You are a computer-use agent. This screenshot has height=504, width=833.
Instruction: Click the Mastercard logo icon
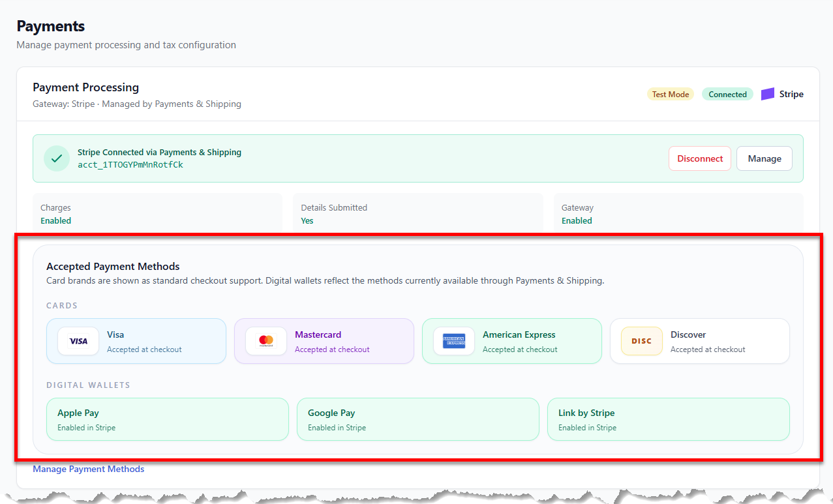[x=266, y=341]
